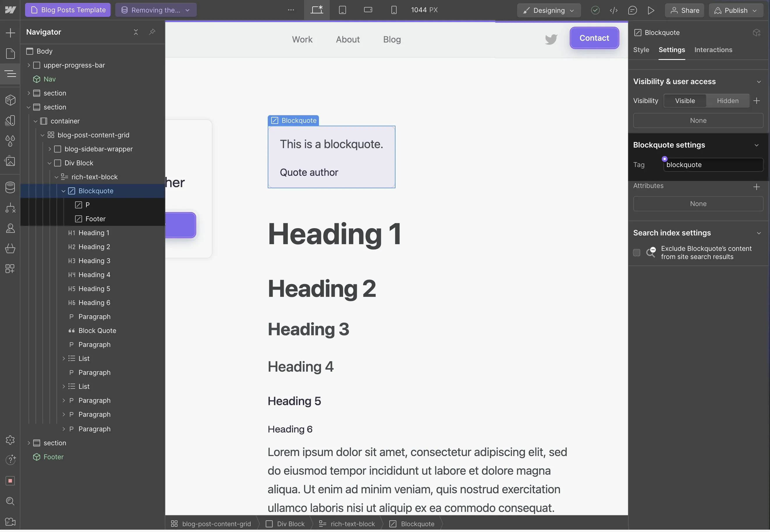Switch to mobile landscape breakpoint icon
This screenshot has height=532, width=770.
(x=368, y=10)
